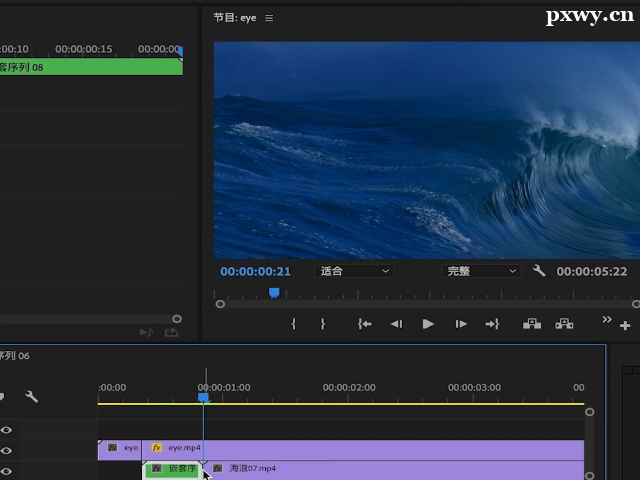640x480 pixels.
Task: Click the Extract button
Action: point(564,324)
